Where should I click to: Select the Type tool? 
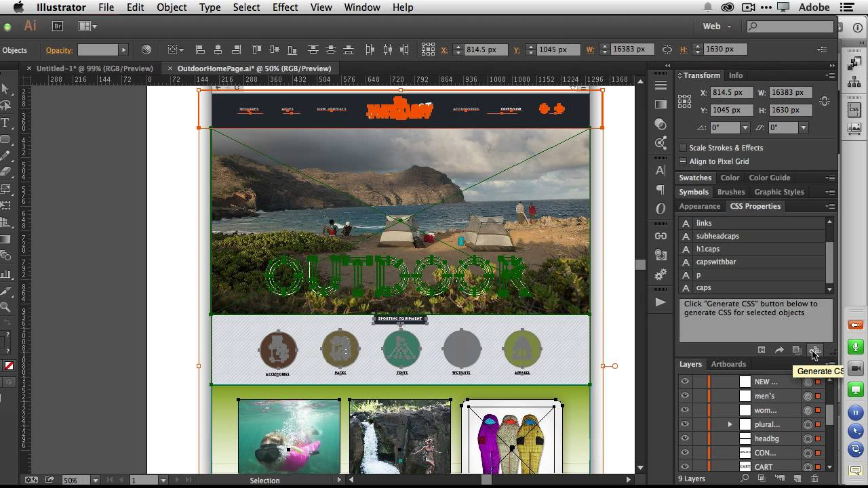(x=5, y=123)
